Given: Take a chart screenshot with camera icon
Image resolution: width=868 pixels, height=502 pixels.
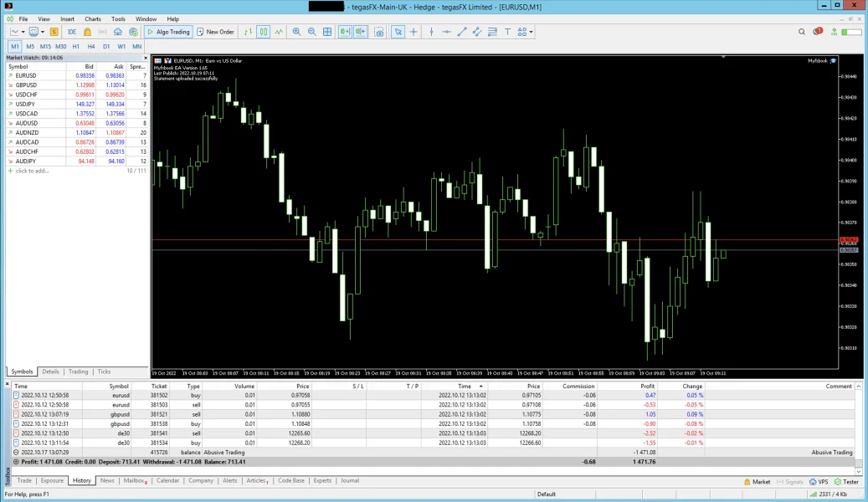Looking at the screenshot, I should pyautogui.click(x=379, y=32).
